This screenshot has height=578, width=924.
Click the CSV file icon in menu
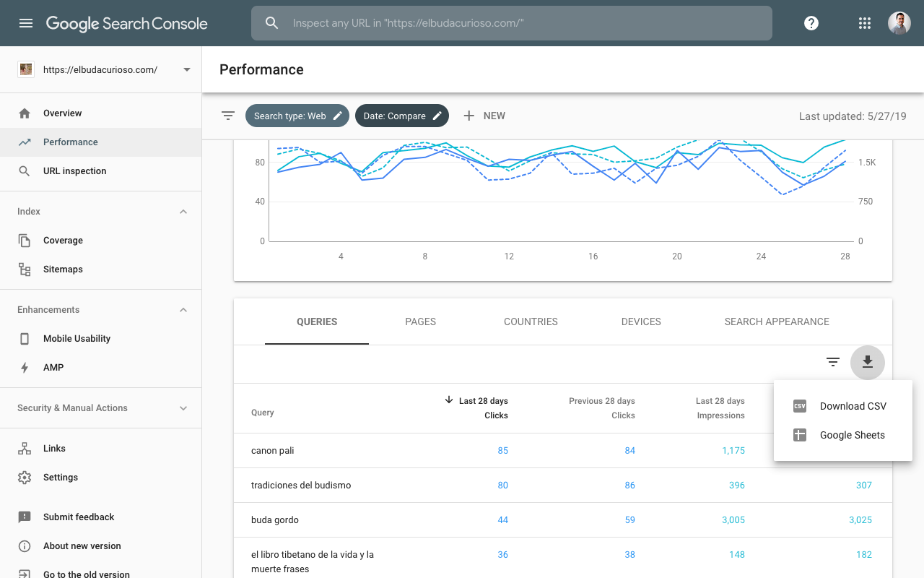coord(799,406)
